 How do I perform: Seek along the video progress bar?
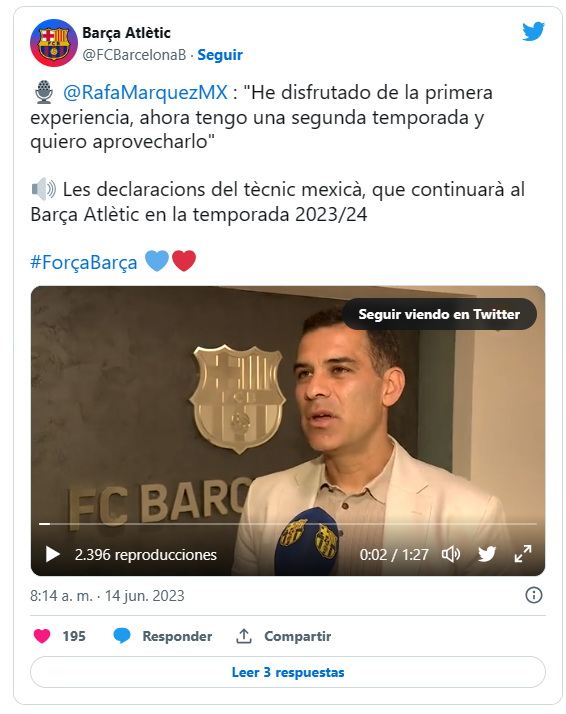point(288,524)
